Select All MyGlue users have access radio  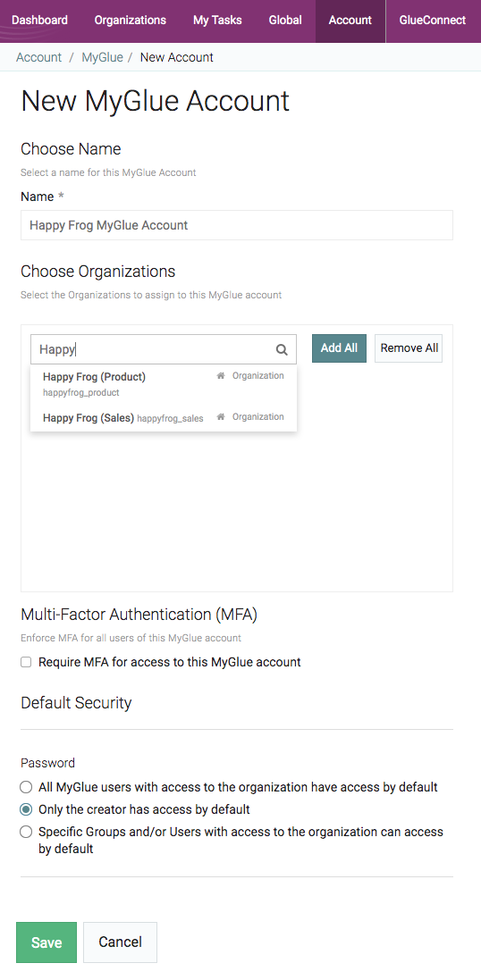[x=26, y=787]
